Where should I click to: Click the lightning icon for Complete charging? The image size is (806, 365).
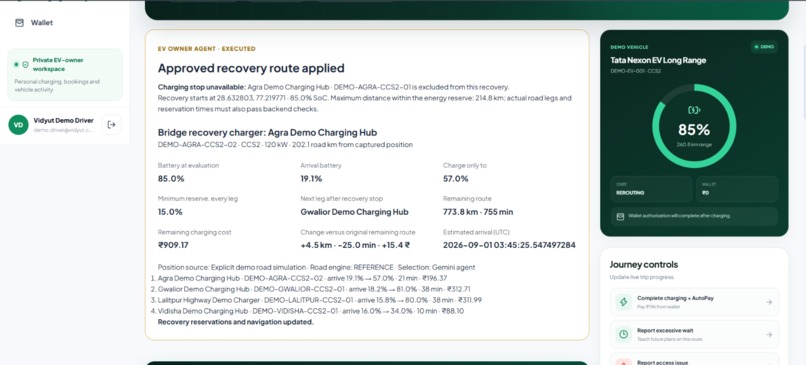624,302
